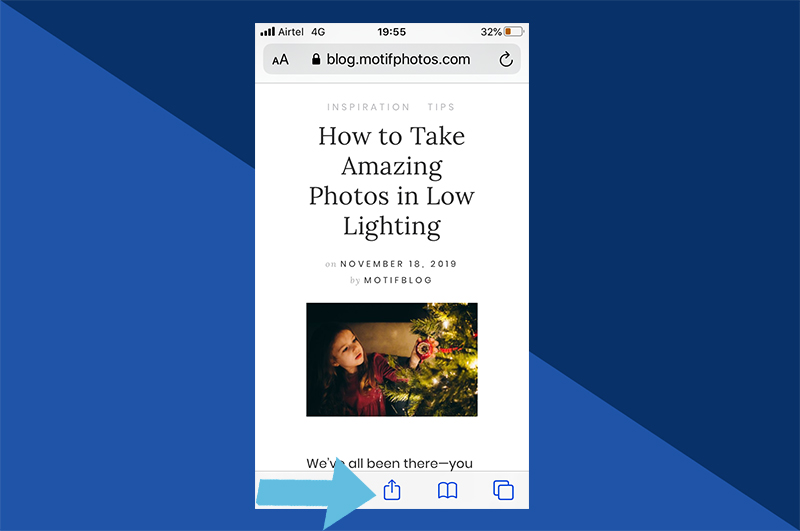
Task: Reload the page with refresh icon
Action: (506, 59)
